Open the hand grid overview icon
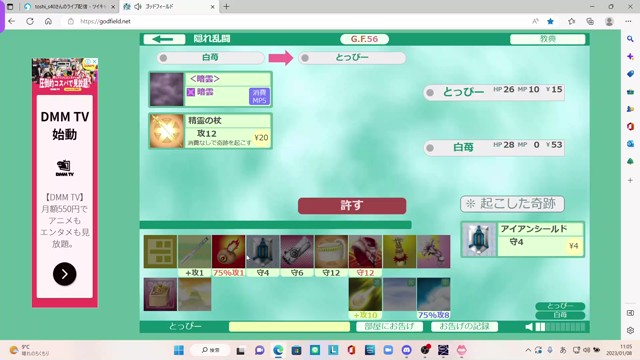The height and width of the screenshot is (360, 640). [160, 251]
